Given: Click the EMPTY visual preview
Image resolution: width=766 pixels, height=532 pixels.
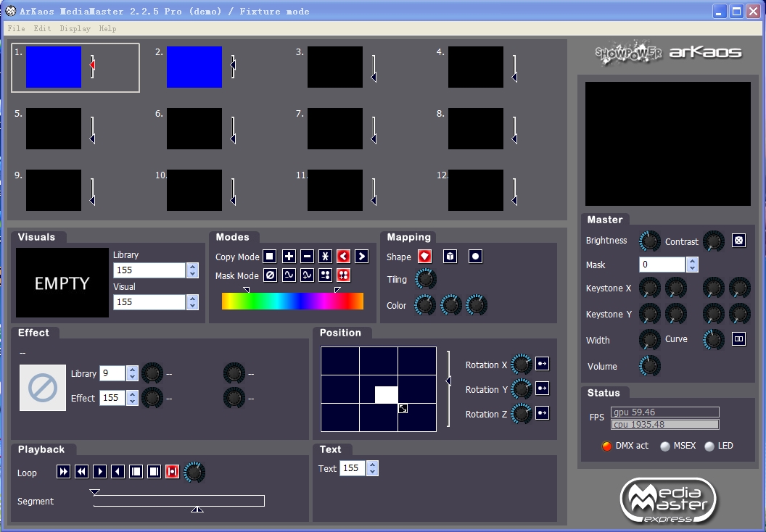Looking at the screenshot, I should point(62,283).
